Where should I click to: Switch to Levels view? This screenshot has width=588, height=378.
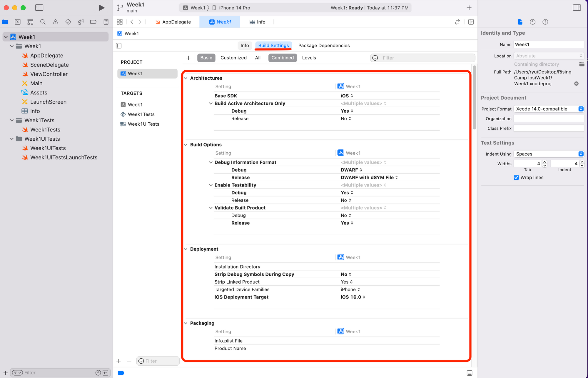coord(309,58)
